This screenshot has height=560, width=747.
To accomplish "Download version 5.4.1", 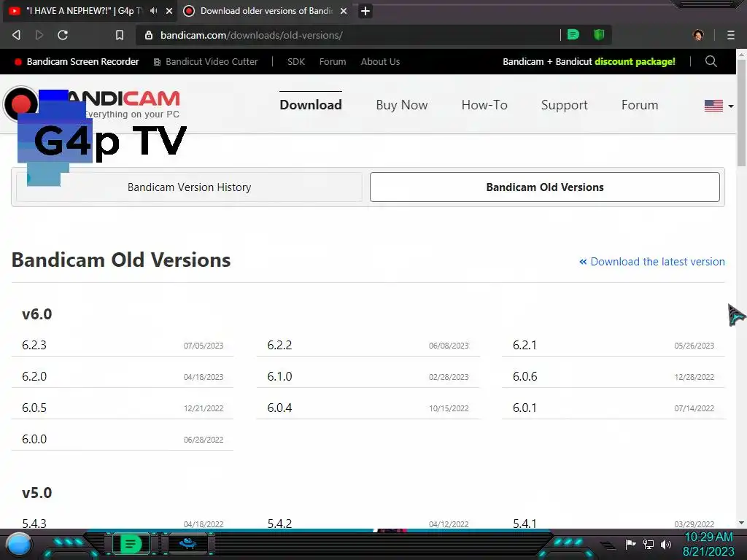I will 613,524.
